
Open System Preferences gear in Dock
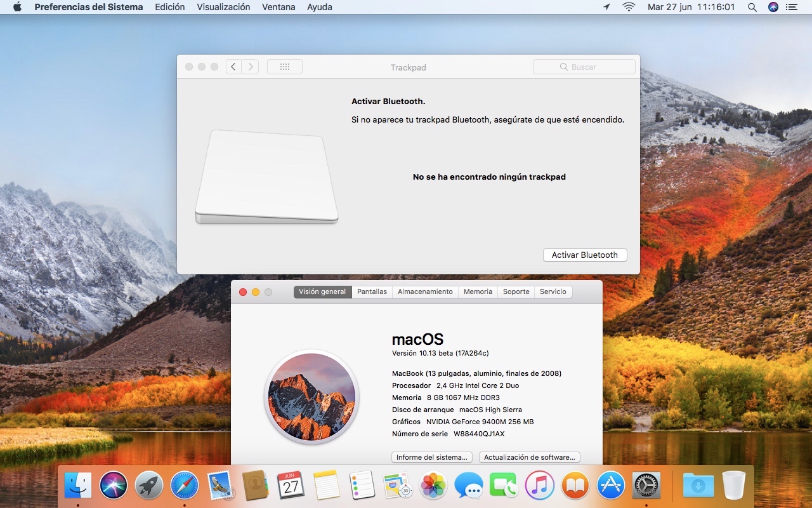point(646,486)
